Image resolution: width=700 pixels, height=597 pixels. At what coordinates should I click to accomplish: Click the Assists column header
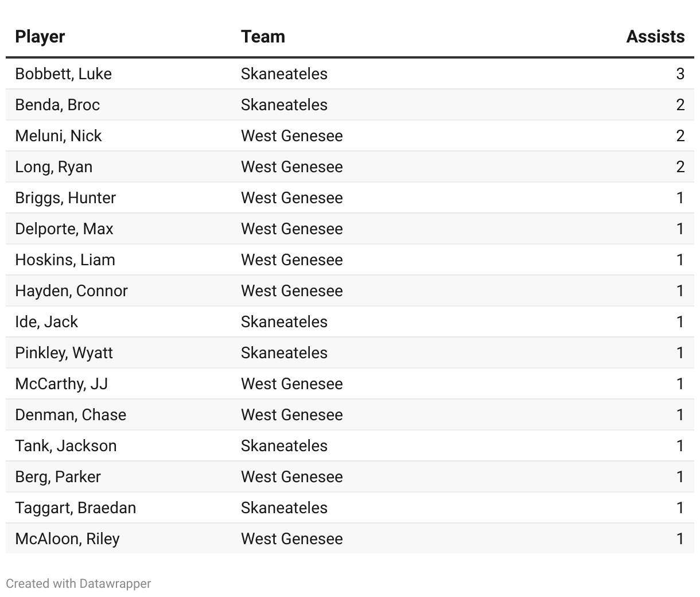(655, 37)
